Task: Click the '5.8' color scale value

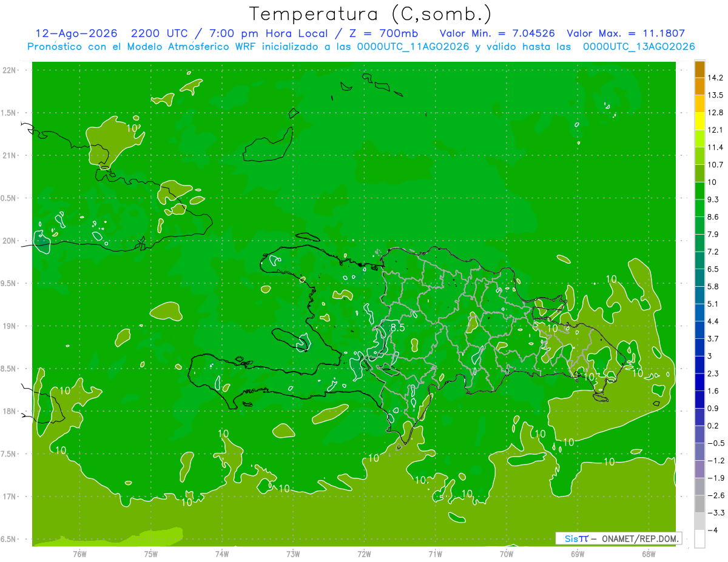Action: (713, 286)
